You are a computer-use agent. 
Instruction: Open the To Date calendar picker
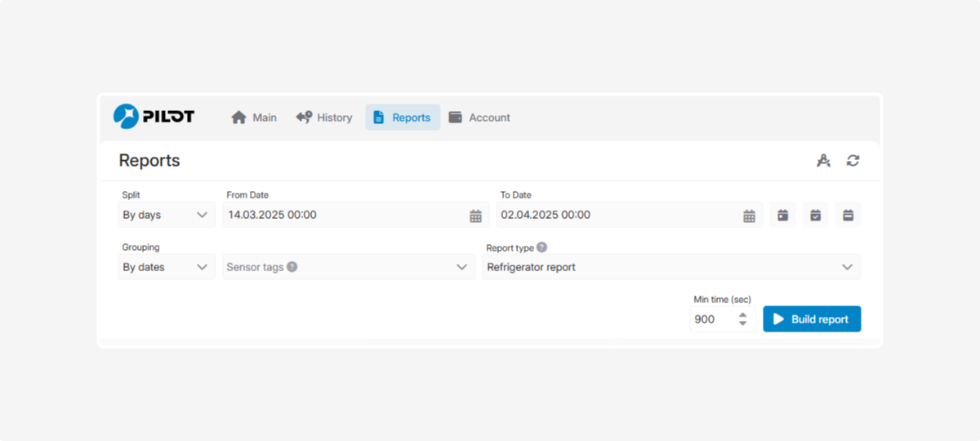click(749, 216)
